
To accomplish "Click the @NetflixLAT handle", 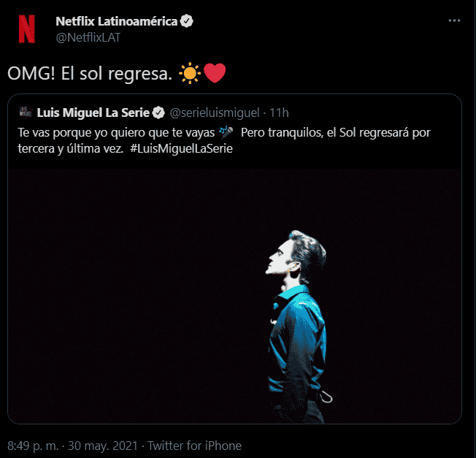I will click(87, 36).
